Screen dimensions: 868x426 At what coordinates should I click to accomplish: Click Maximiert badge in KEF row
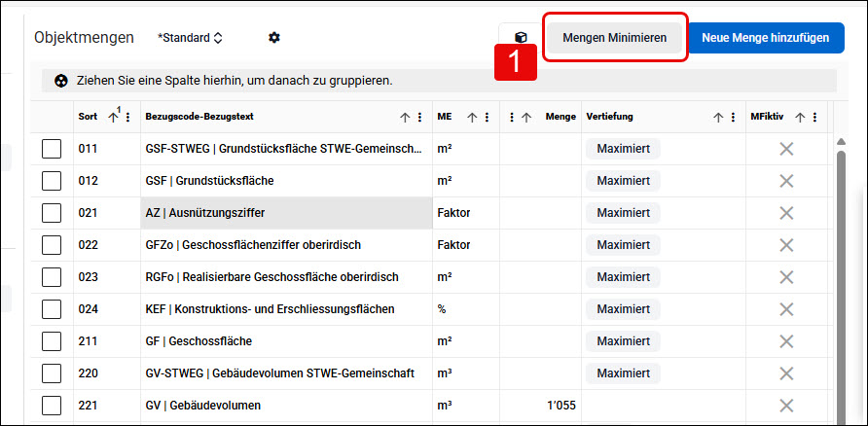(x=624, y=309)
